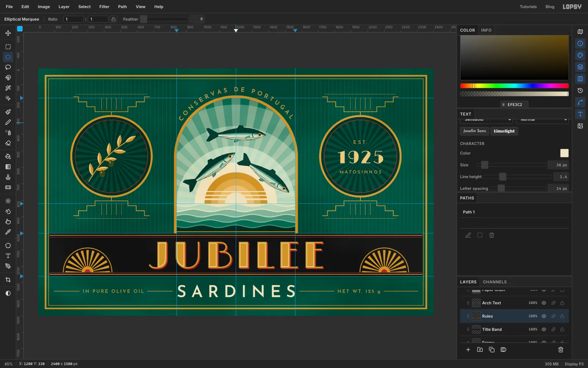Select the Magnetic Lasso tool
588x368 pixels.
point(8,78)
